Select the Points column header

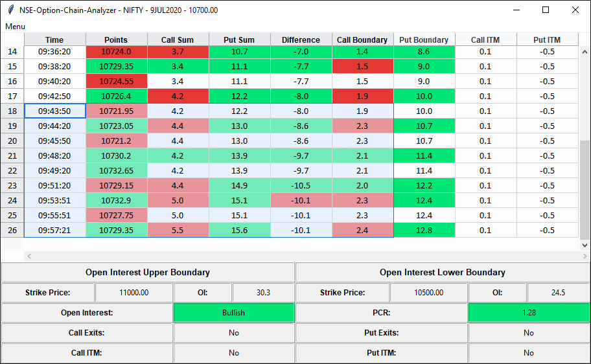click(116, 40)
